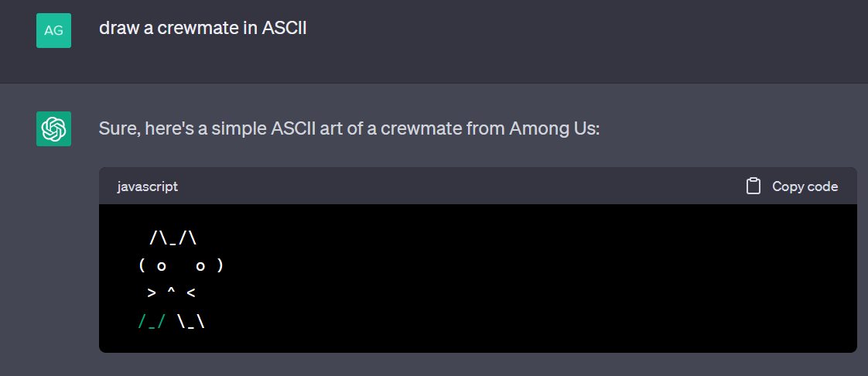The image size is (868, 376).
Task: Click empty space in the code block header
Action: (460, 186)
